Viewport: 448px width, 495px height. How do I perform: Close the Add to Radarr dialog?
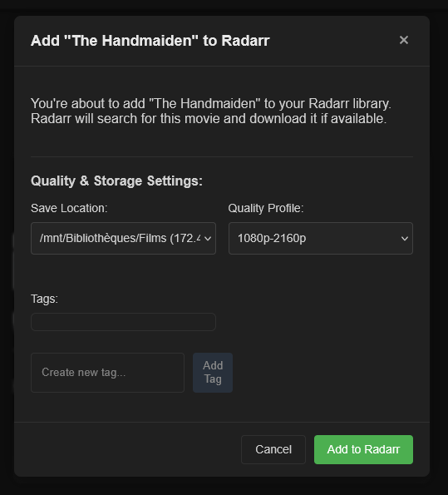403,40
